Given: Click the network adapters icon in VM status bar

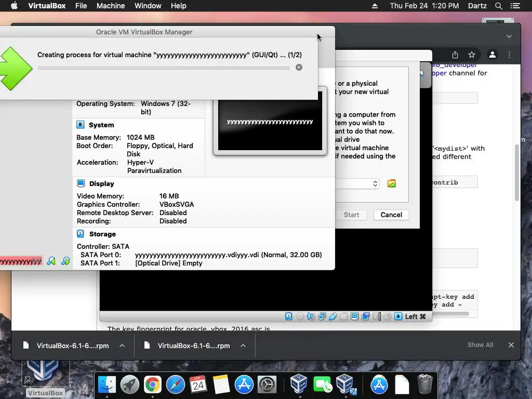Looking at the screenshot, I should (x=322, y=316).
